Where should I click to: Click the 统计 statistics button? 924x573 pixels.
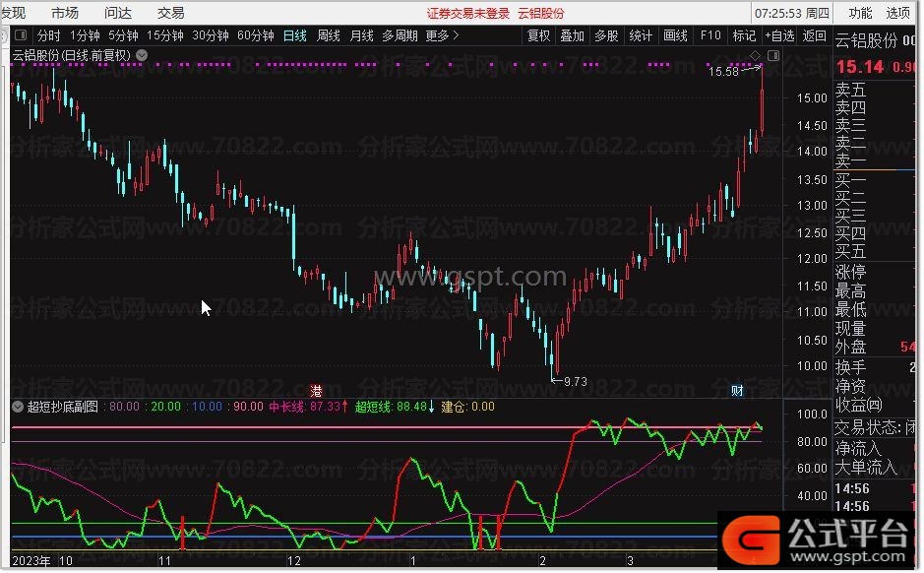coord(641,36)
